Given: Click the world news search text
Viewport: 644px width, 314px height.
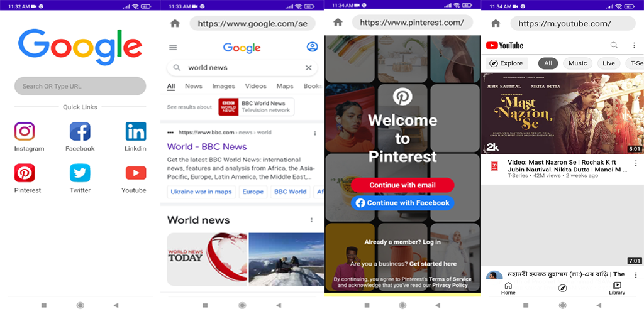Looking at the screenshot, I should 208,68.
